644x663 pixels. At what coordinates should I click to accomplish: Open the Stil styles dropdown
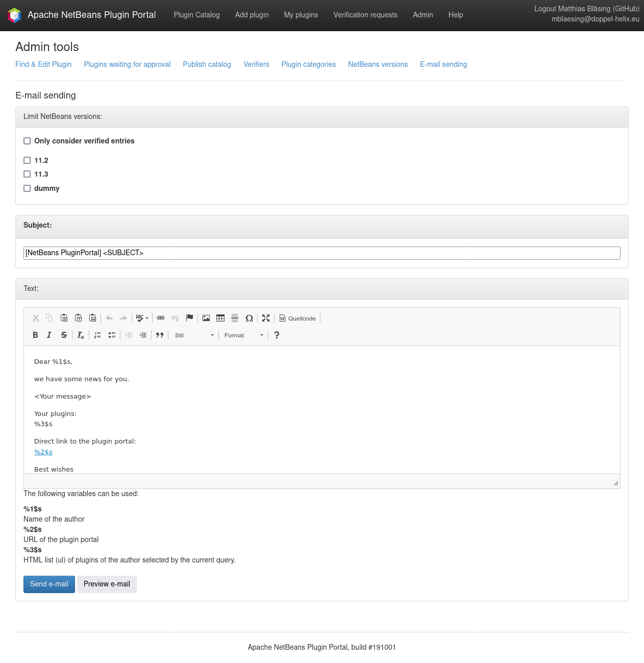(194, 335)
